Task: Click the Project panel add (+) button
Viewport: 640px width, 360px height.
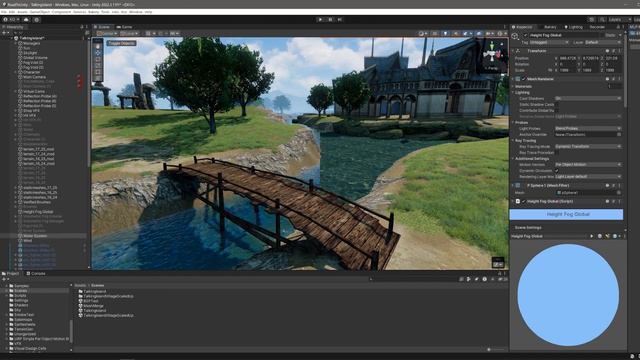Action: (x=4, y=279)
